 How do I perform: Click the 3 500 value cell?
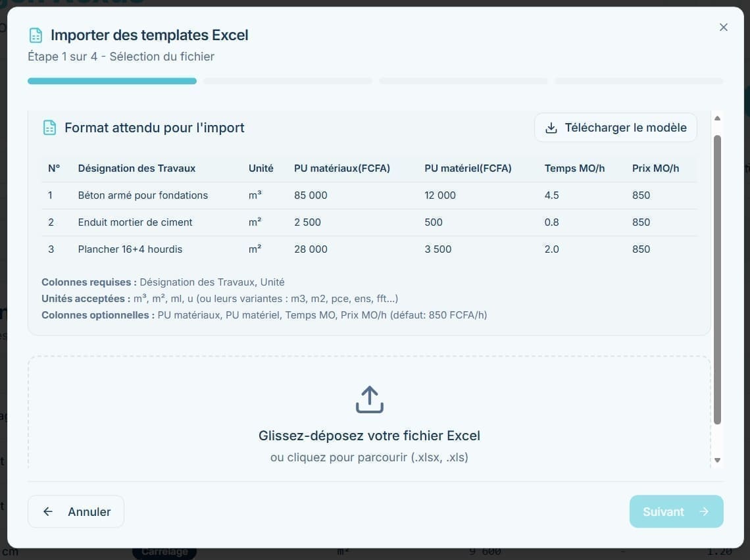pos(438,249)
